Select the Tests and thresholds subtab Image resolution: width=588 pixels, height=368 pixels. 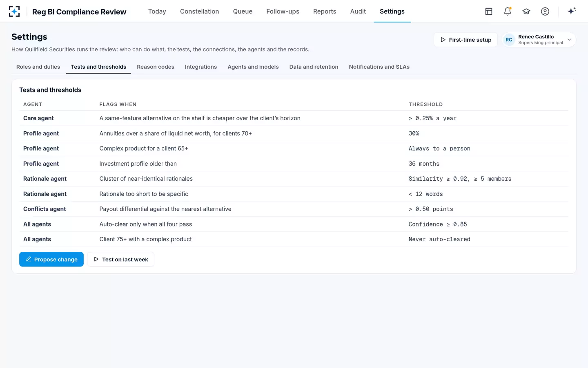[x=98, y=67]
